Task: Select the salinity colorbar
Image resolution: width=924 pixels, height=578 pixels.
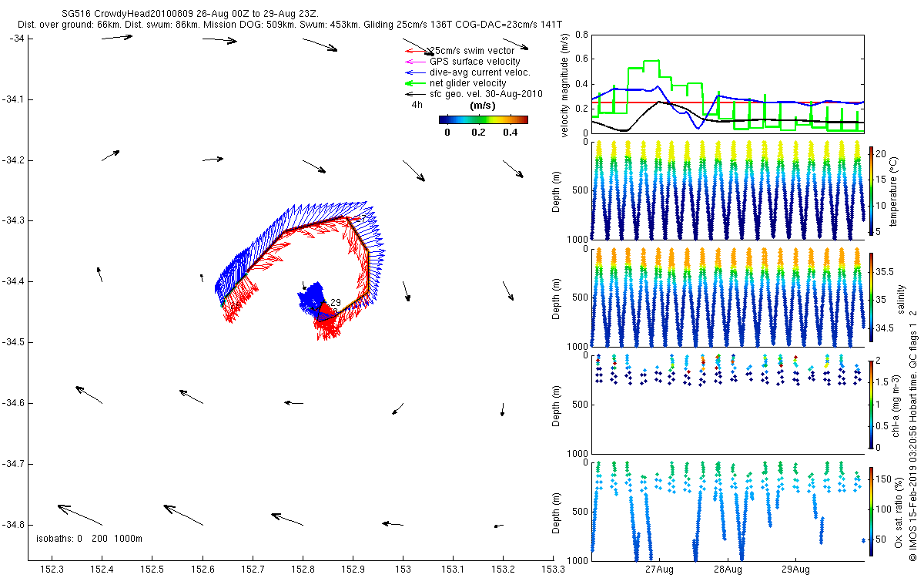Action: click(871, 297)
